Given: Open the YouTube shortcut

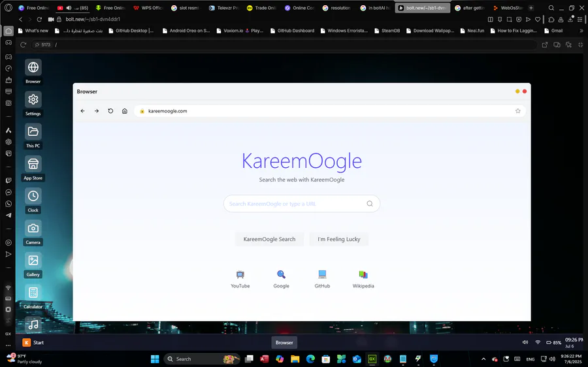Looking at the screenshot, I should (x=240, y=279).
